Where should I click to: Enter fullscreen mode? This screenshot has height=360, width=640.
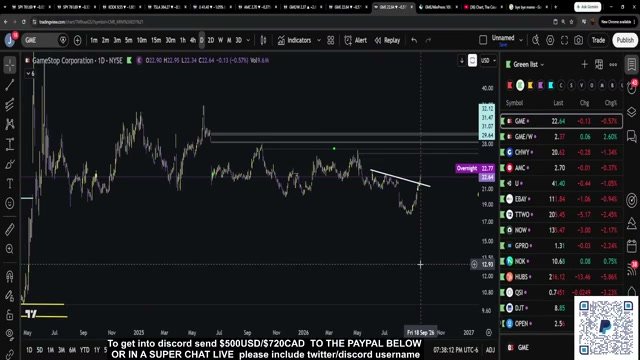pyautogui.click(x=564, y=40)
